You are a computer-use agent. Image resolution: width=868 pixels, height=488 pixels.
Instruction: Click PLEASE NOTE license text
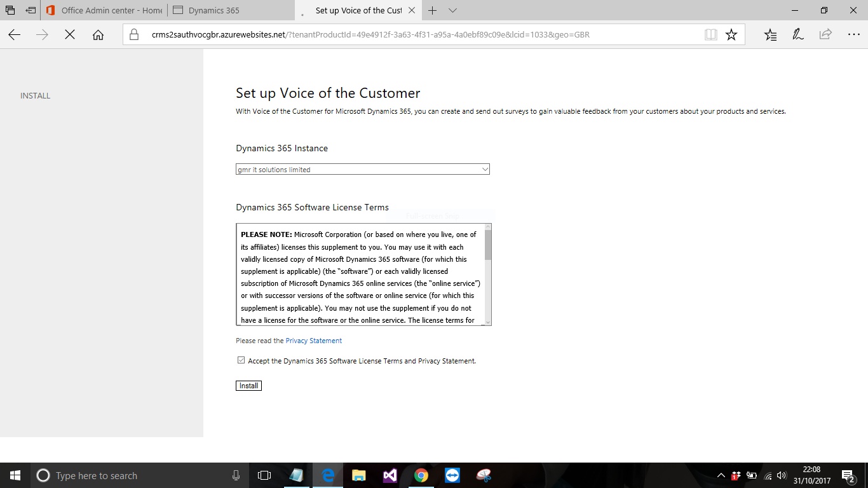(266, 234)
